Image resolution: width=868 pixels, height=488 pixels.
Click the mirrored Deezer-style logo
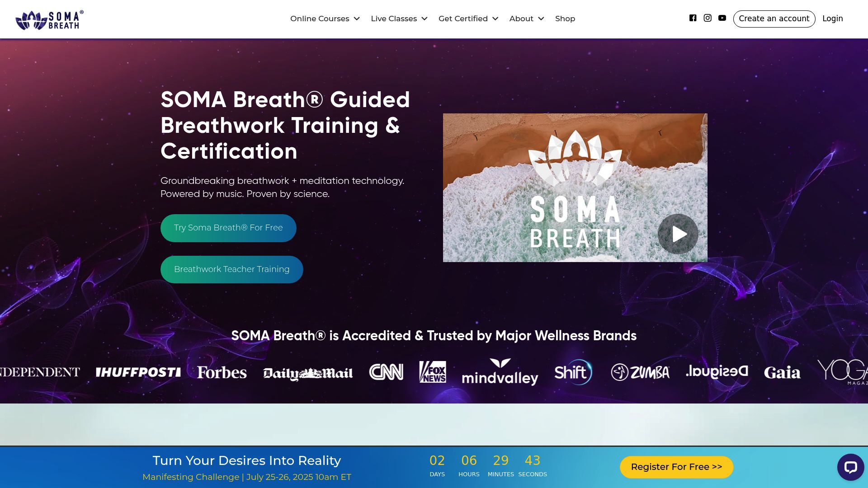[717, 371]
